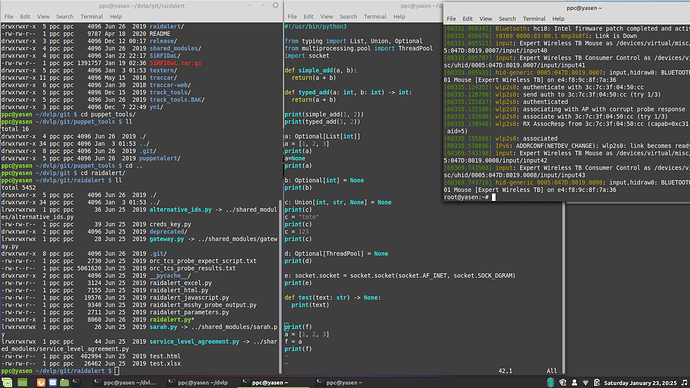The image size is (690, 388).
Task: Switch to taskbar window 'ppc@yasen ~/dvlp'
Action: coord(199,383)
